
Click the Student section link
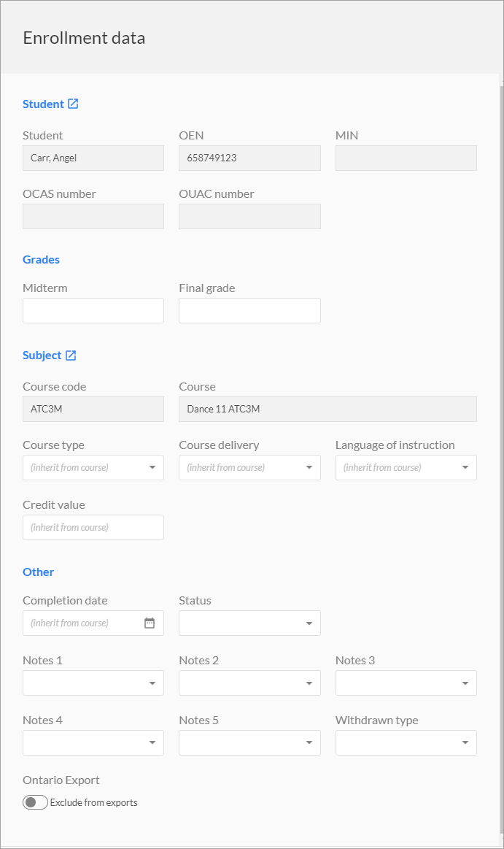[43, 104]
